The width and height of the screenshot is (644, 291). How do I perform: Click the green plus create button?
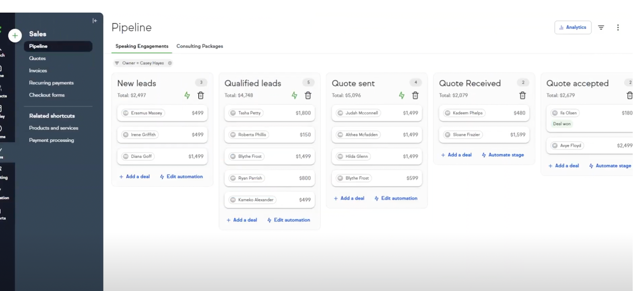[x=15, y=36]
